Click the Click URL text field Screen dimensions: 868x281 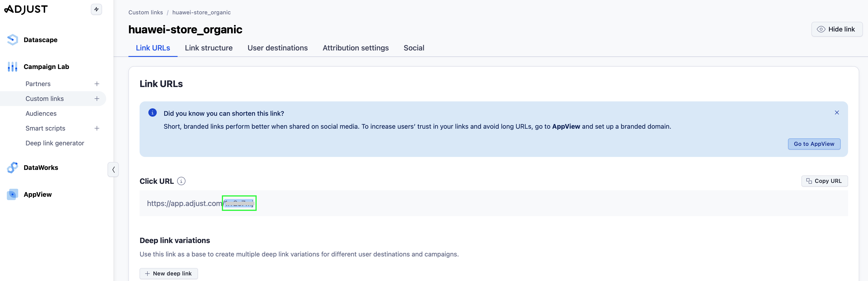493,203
